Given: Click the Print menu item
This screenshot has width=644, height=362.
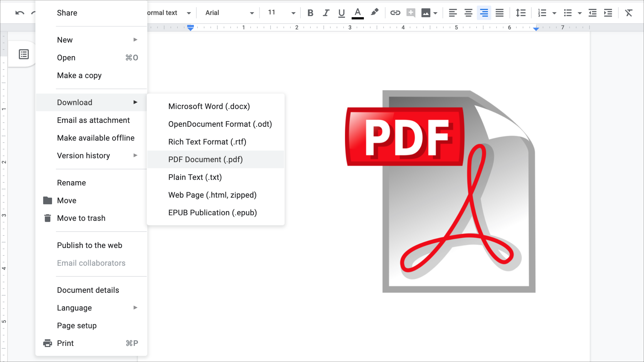Looking at the screenshot, I should tap(65, 343).
